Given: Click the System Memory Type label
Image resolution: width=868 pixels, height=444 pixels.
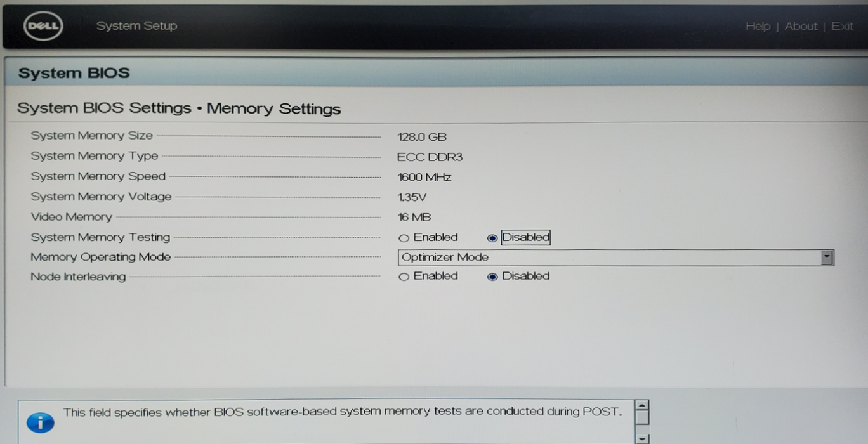Looking at the screenshot, I should [x=94, y=156].
